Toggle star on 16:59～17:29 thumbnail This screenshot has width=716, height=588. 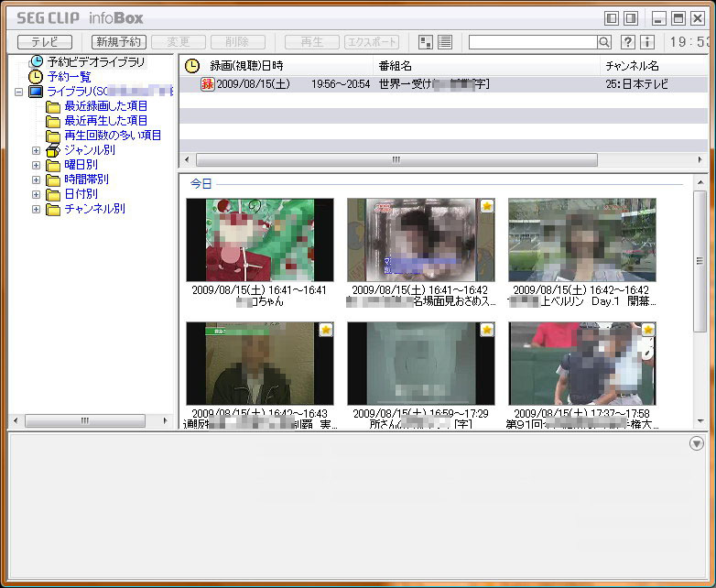point(487,330)
